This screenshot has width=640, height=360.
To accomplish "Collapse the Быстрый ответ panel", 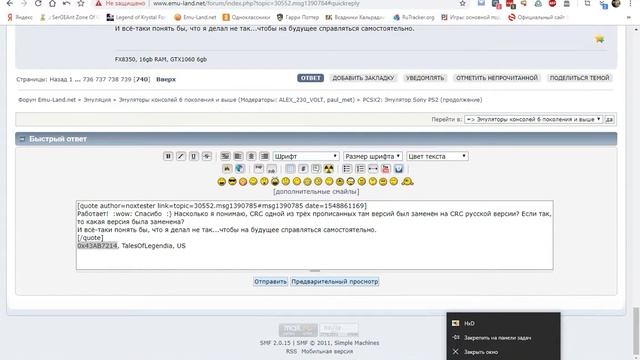I will coord(22,139).
